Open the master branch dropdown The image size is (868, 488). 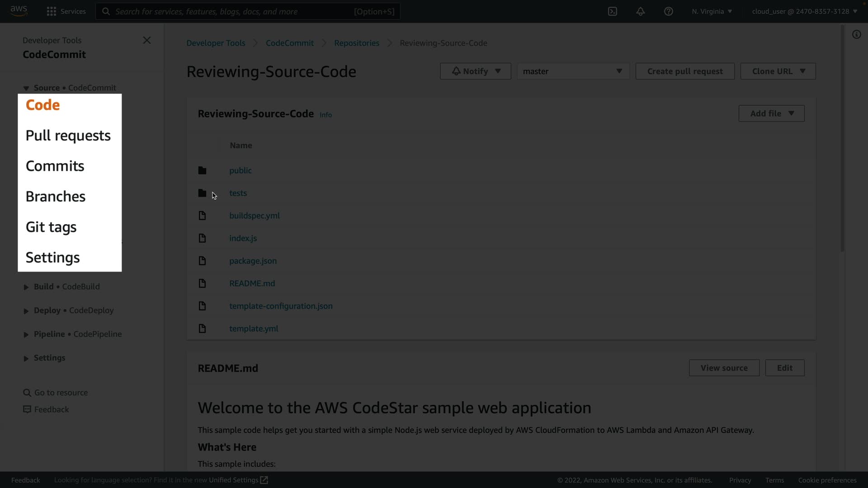tap(573, 71)
